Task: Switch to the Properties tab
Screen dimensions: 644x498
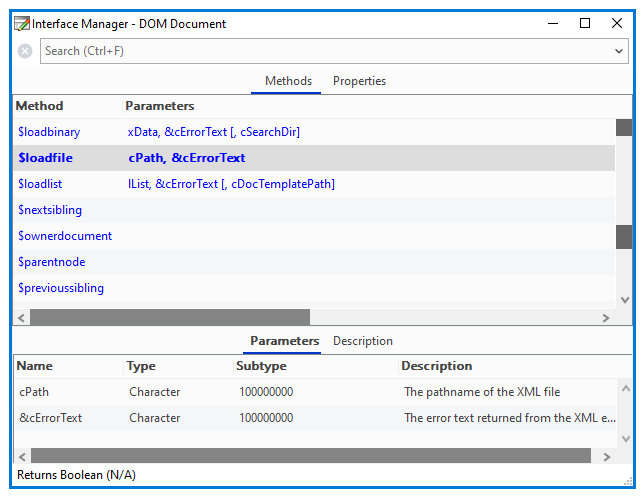Action: click(359, 81)
